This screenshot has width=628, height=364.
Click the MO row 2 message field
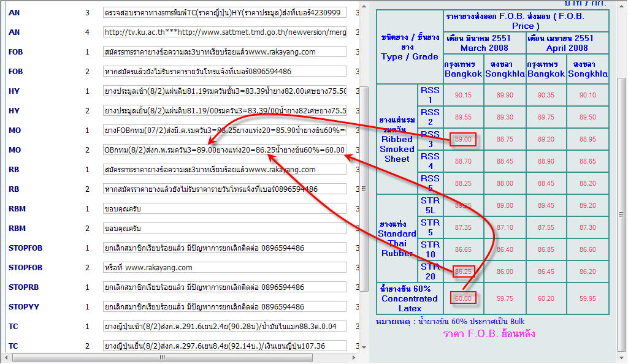pyautogui.click(x=225, y=150)
